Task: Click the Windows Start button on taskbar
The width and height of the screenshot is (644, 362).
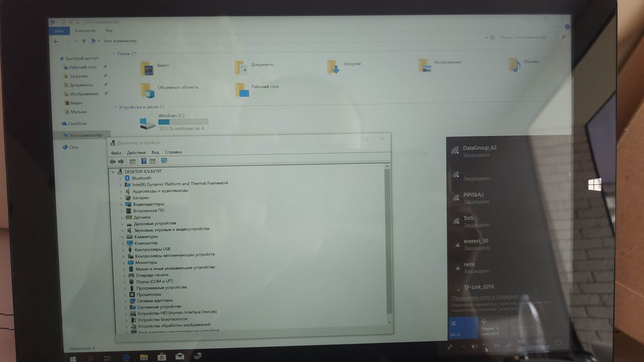Action: (73, 358)
